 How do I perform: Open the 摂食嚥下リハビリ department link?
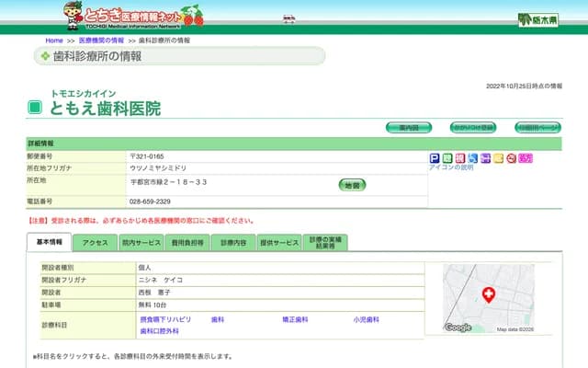click(165, 319)
